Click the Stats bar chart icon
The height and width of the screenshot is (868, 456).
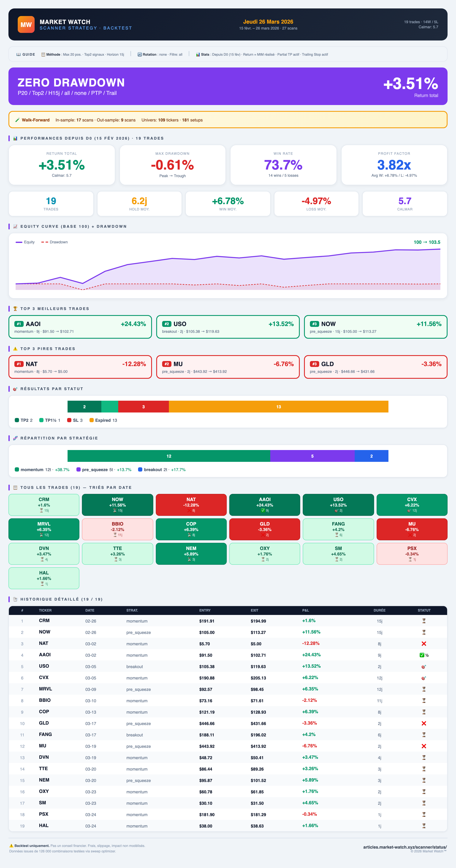click(198, 55)
